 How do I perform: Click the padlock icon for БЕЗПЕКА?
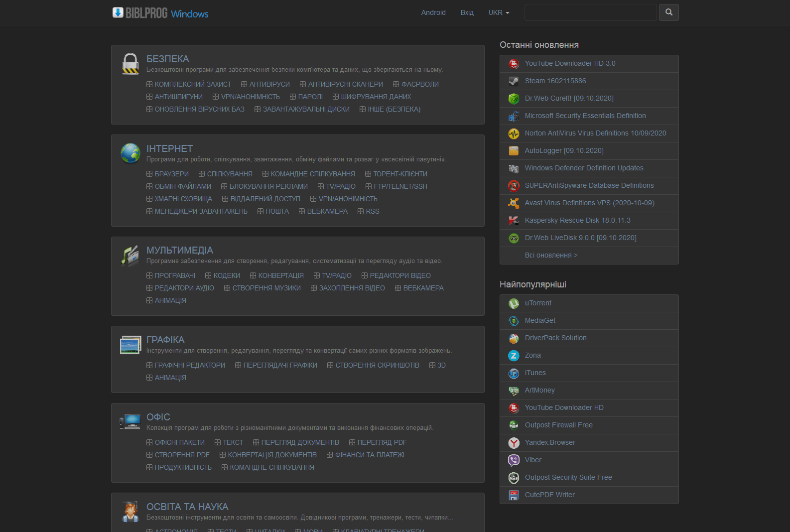click(131, 64)
